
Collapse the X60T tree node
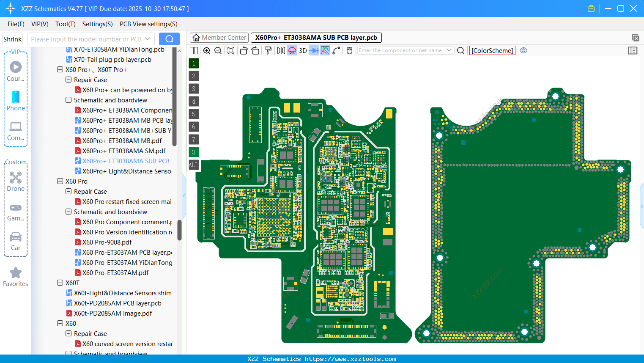pos(60,283)
